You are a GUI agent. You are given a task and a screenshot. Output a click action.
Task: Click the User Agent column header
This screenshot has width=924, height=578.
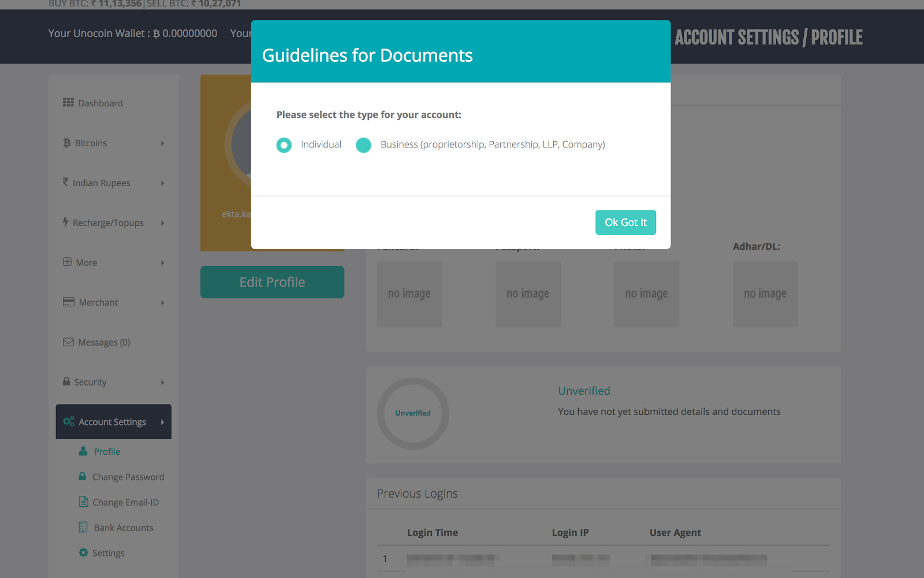click(675, 532)
